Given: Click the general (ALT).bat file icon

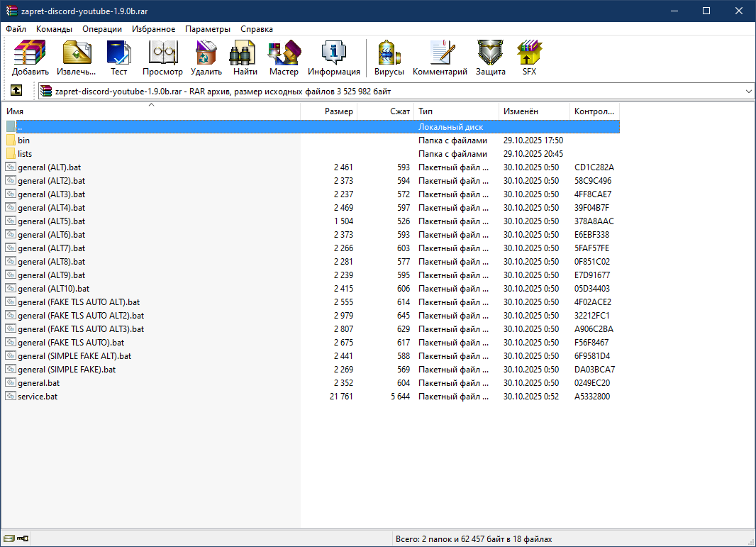Looking at the screenshot, I should point(11,167).
